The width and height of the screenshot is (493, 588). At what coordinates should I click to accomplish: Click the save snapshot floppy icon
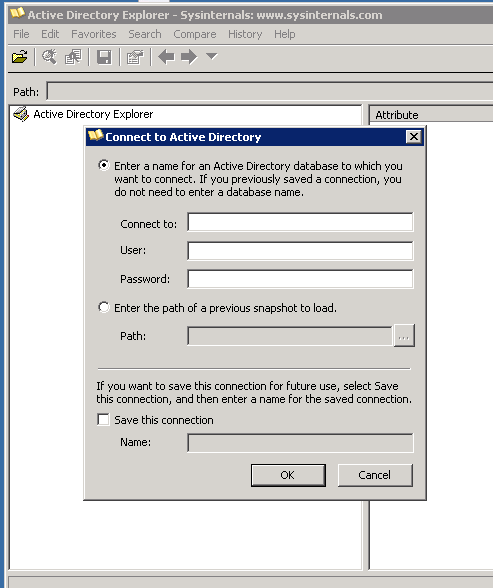tap(104, 57)
